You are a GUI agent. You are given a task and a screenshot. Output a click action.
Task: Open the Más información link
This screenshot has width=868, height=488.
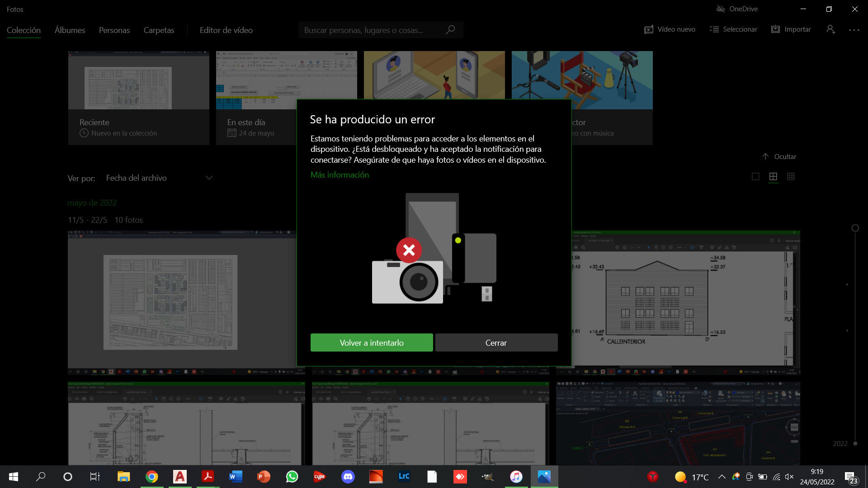click(x=340, y=175)
